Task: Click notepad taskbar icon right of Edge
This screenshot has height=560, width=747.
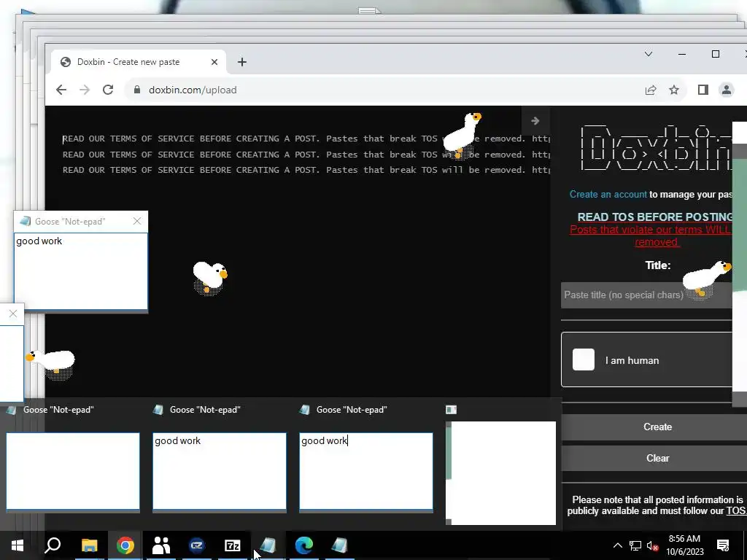Action: point(340,545)
